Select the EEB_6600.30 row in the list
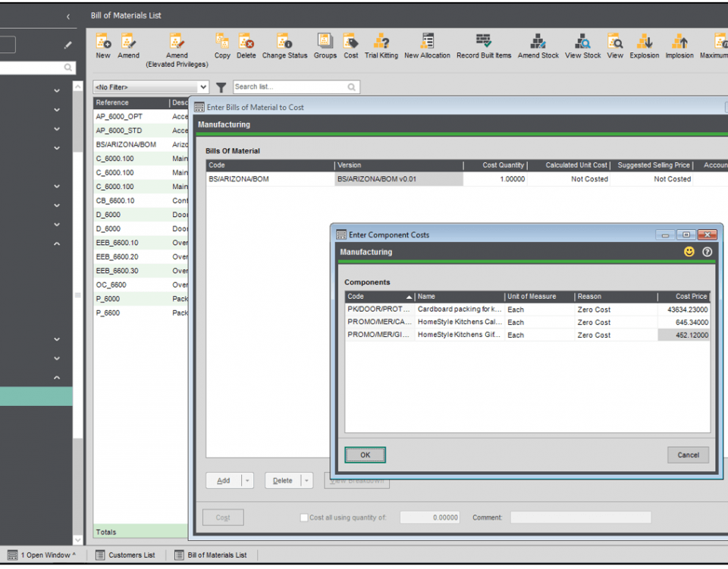728x569 pixels. tap(141, 271)
